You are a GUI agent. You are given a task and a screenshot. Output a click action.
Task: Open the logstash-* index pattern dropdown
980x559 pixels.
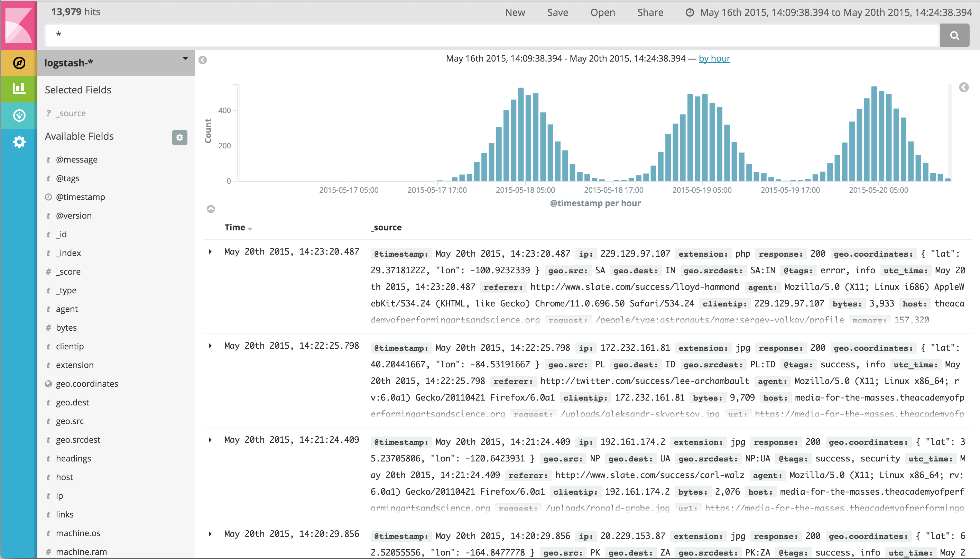185,59
